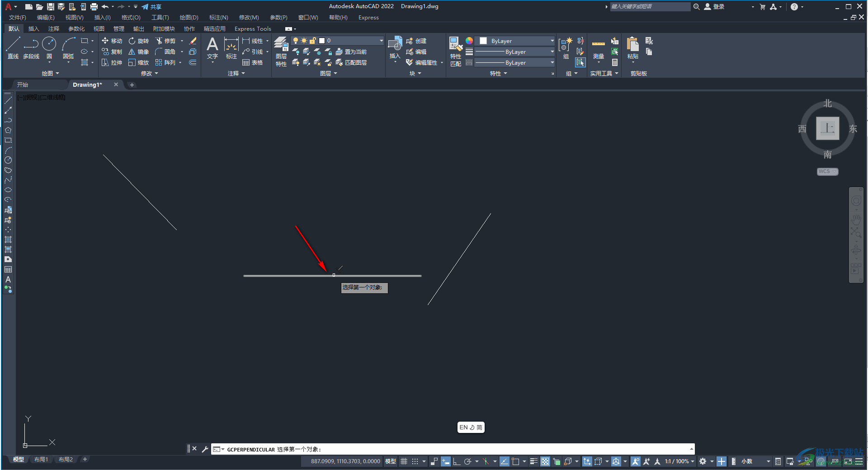
Task: Select the Circle (圆) tool in ribbon
Action: [49, 48]
